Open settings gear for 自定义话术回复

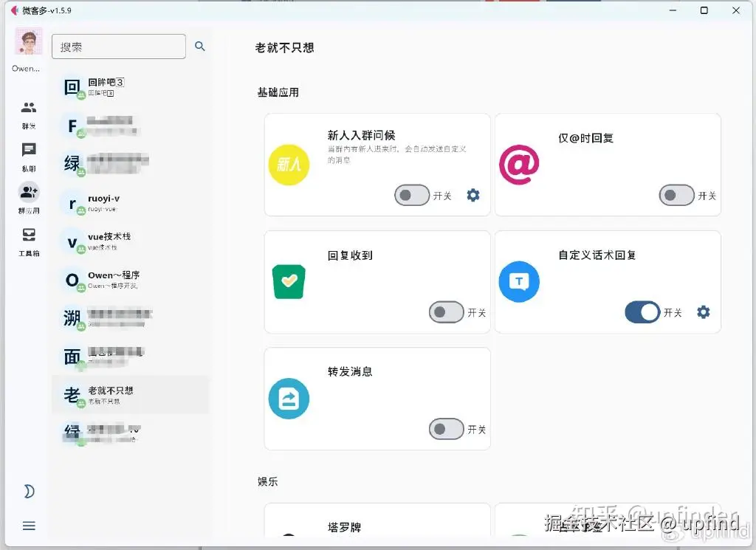pyautogui.click(x=704, y=312)
